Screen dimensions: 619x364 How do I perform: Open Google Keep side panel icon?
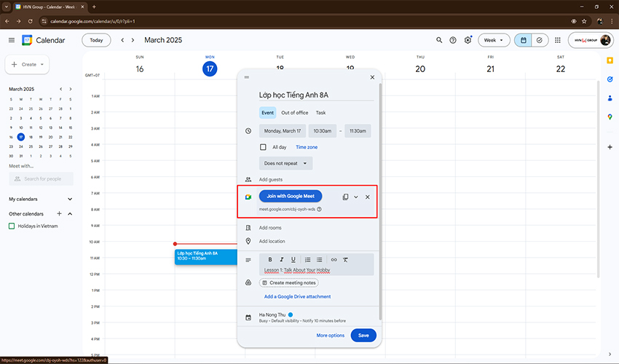[x=610, y=60]
